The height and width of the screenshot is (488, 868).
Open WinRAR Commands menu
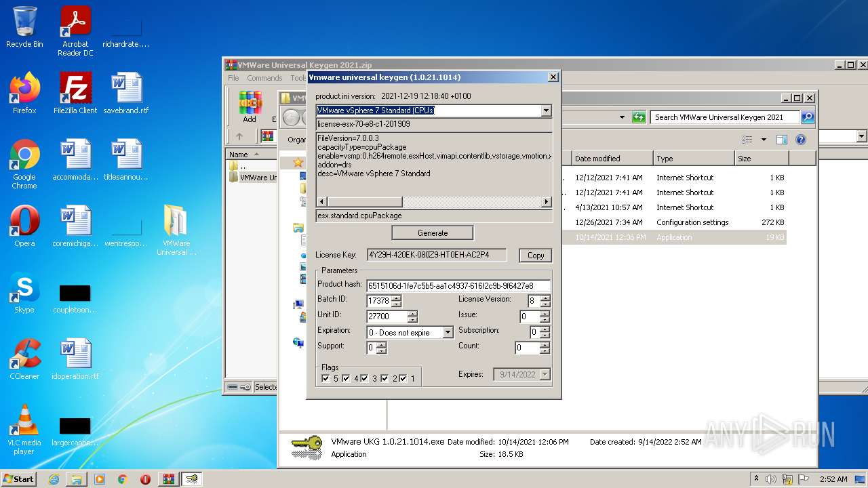pos(264,78)
